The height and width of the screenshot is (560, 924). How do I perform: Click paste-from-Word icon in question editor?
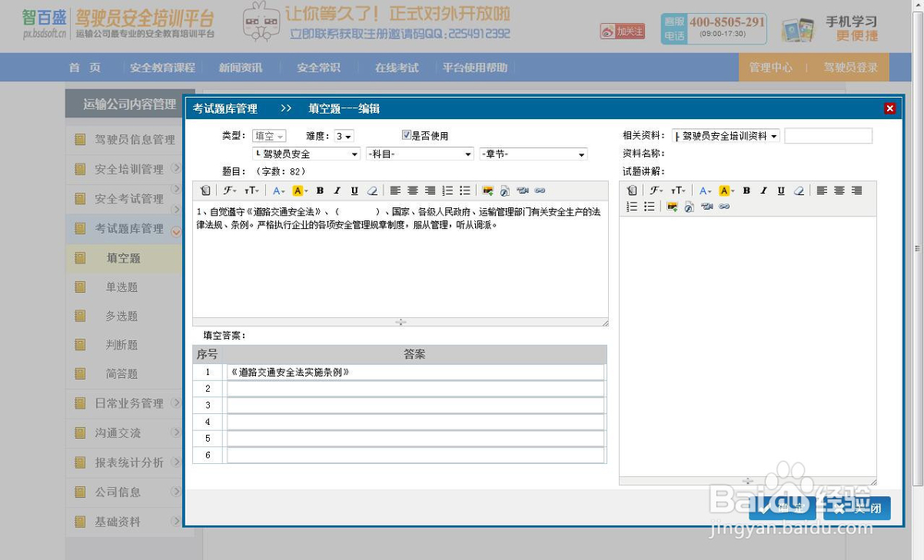point(205,190)
